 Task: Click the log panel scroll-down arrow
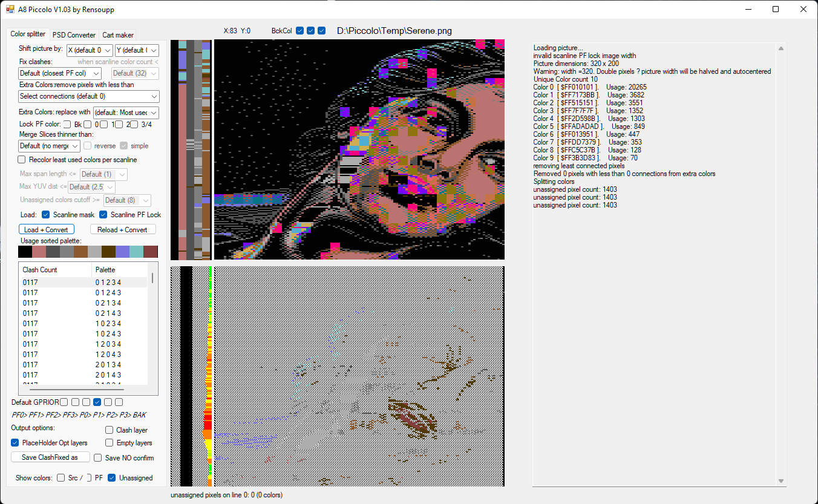[780, 481]
